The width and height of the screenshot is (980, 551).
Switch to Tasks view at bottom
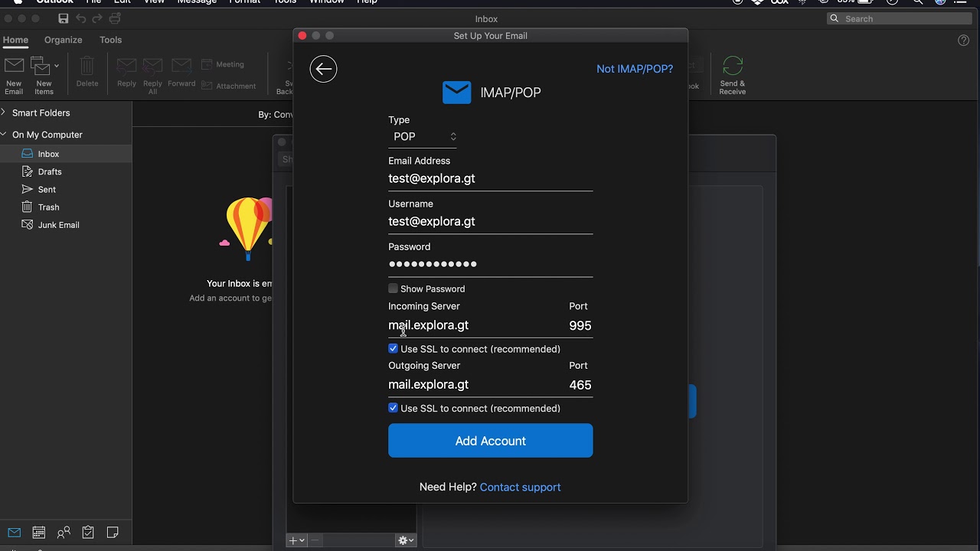click(x=88, y=533)
